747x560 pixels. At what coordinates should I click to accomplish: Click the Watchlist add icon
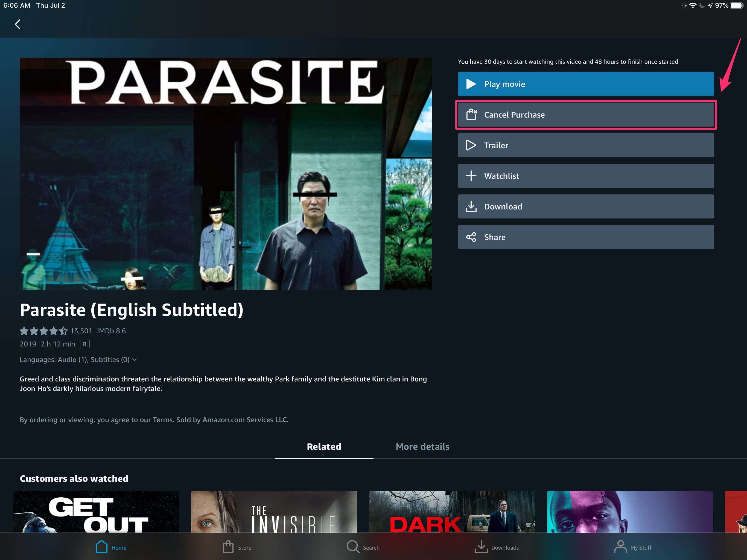pyautogui.click(x=471, y=175)
